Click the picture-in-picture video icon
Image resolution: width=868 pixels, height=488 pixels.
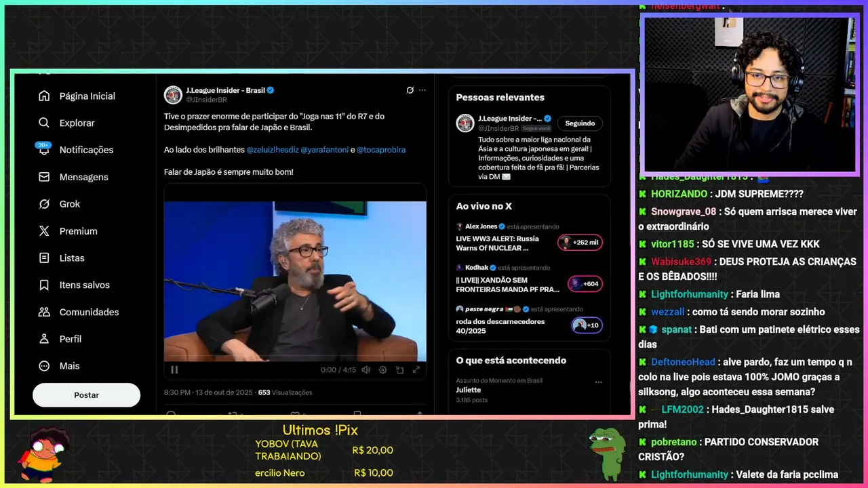399,369
